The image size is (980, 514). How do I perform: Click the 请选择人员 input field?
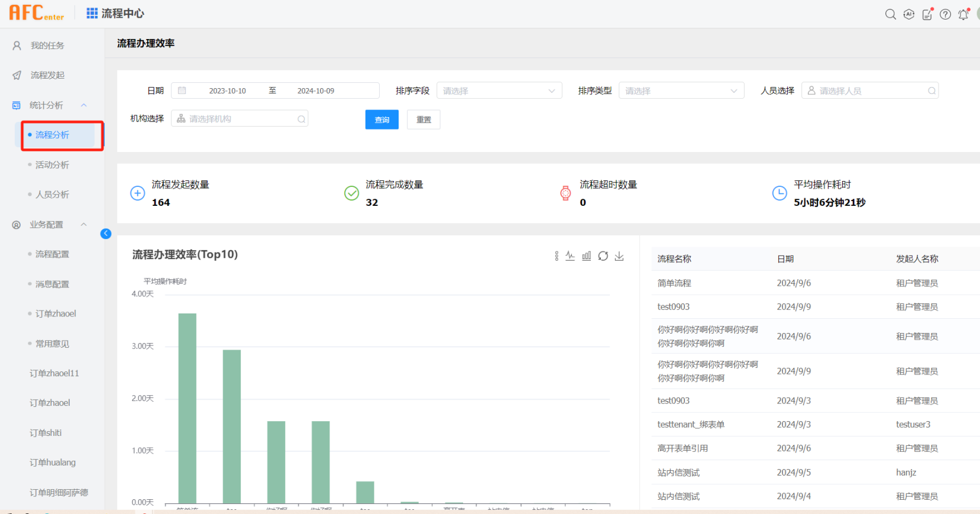point(869,90)
